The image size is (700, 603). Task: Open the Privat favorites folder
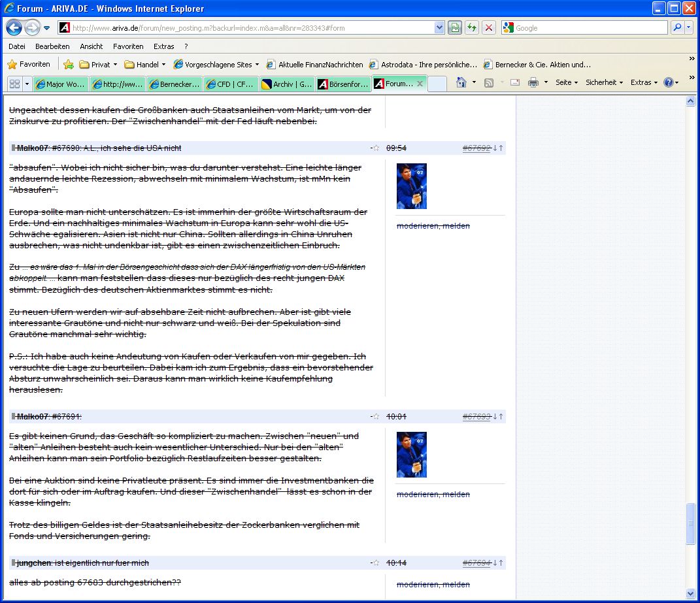coord(98,65)
